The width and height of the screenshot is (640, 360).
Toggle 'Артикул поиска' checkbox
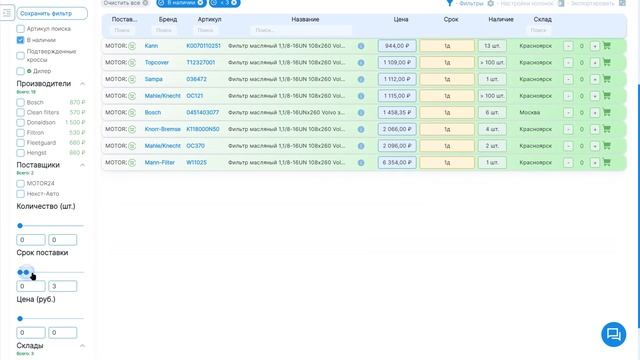point(20,29)
